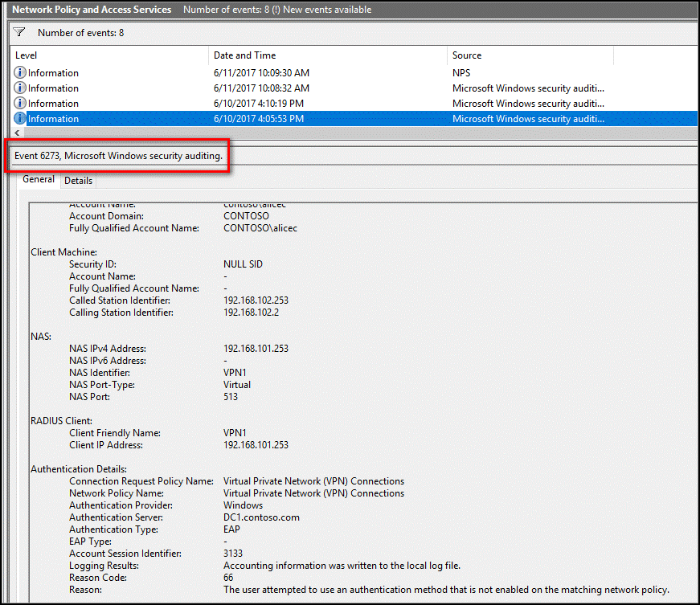
Task: Click the left collapse chevron below the event list
Action: 17,133
